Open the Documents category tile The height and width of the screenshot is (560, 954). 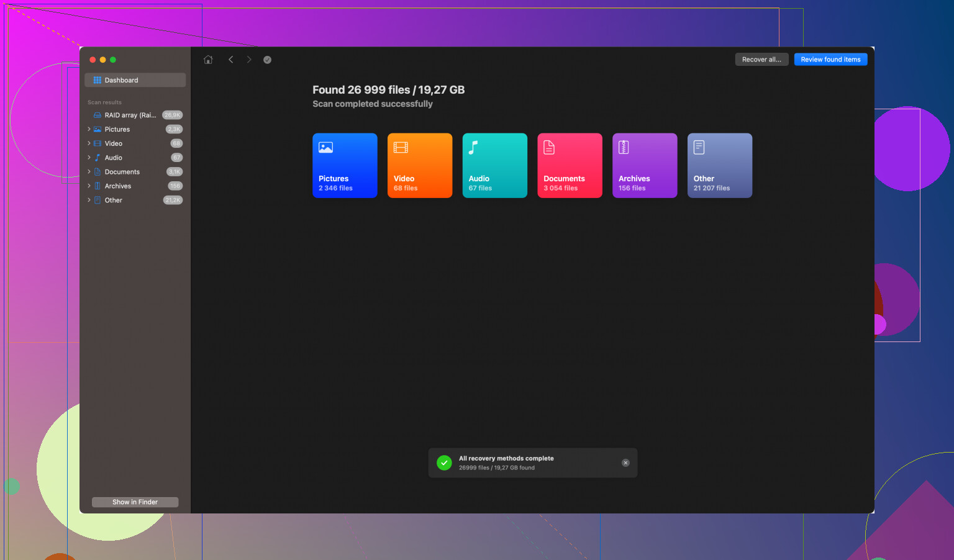point(570,166)
